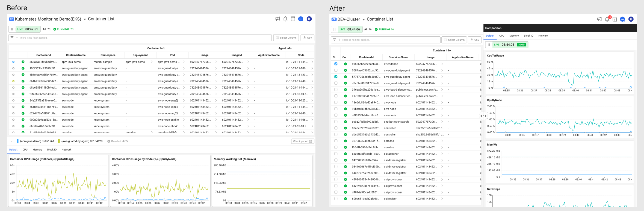Screen dimensions: 644x211
Task: Click the Deselect all(2) x icon
Action: [109, 141]
